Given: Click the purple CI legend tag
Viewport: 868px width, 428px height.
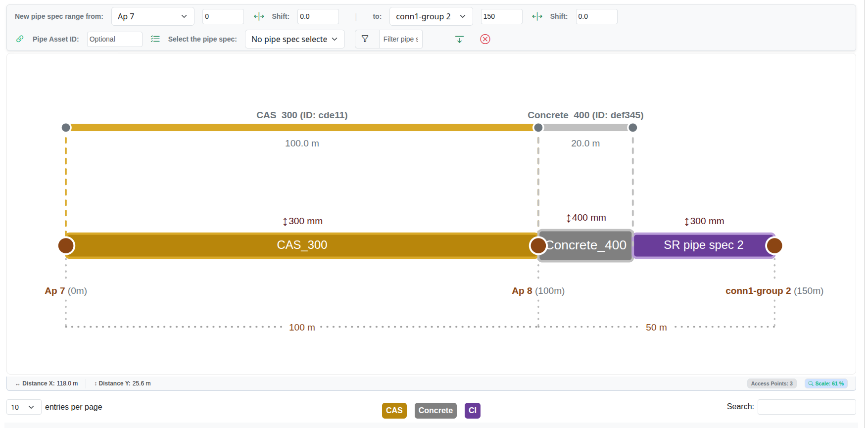Looking at the screenshot, I should click(x=472, y=411).
